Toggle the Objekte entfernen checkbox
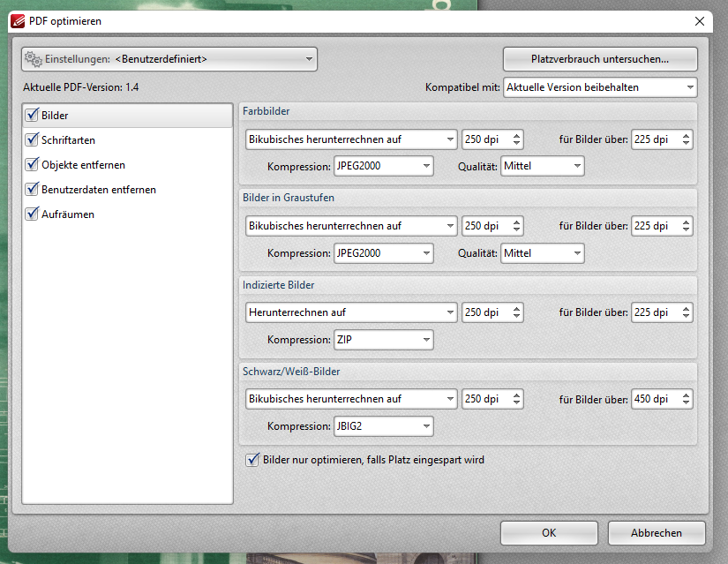The height and width of the screenshot is (564, 728). coord(32,164)
